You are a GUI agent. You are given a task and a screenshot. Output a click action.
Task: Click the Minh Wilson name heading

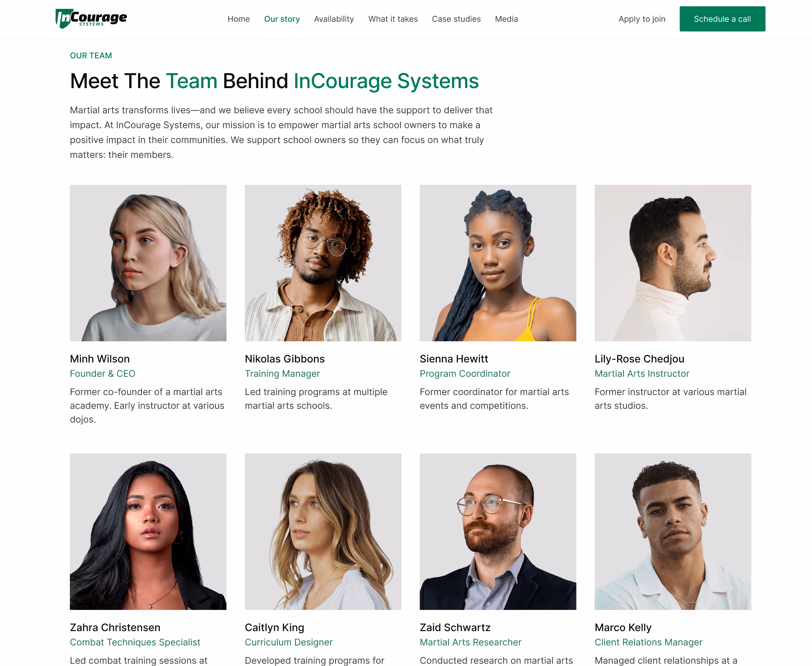coord(100,359)
